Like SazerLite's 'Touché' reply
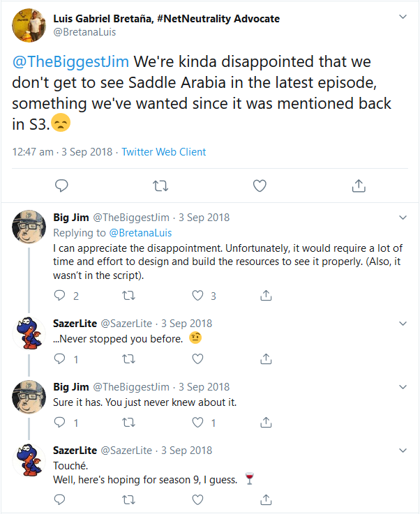Viewport: 420px width, 514px height. pyautogui.click(x=198, y=499)
